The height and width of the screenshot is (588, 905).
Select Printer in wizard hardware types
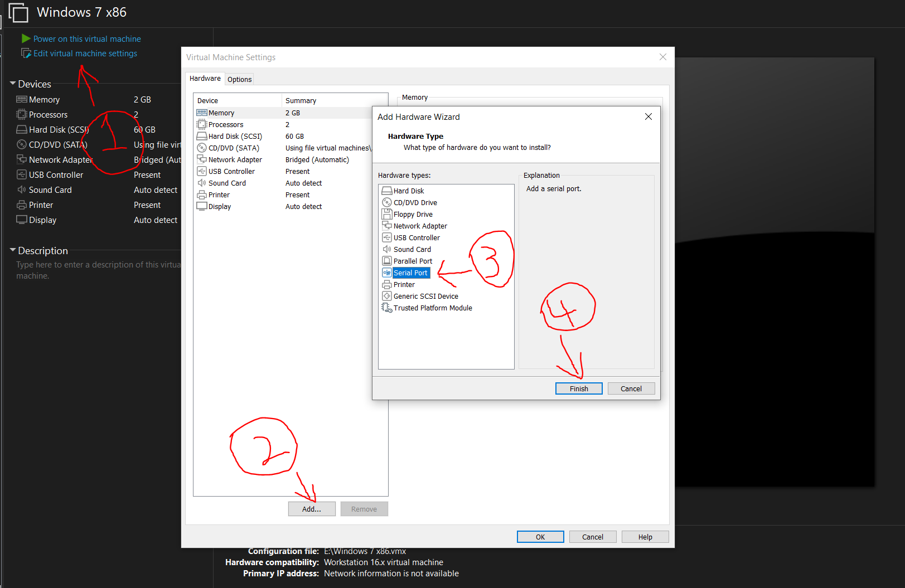(x=404, y=284)
